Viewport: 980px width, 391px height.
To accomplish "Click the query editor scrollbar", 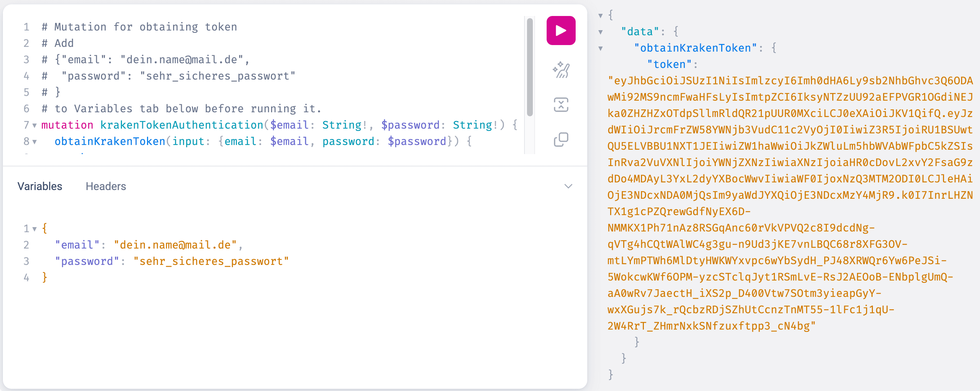I will [530, 69].
